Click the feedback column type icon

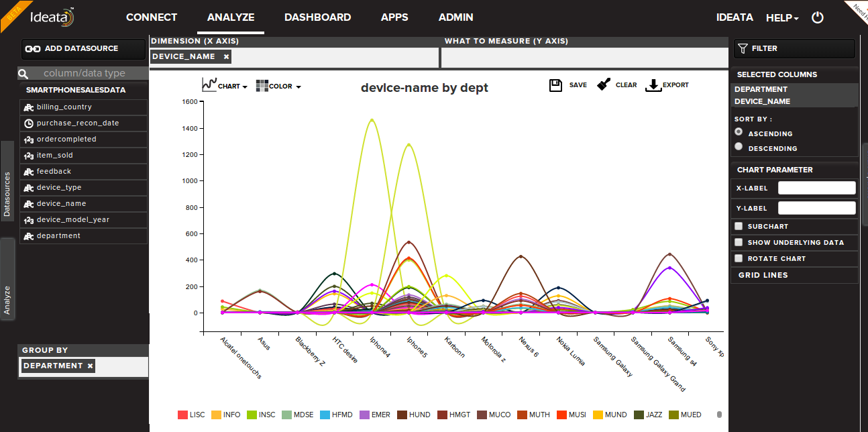(29, 172)
